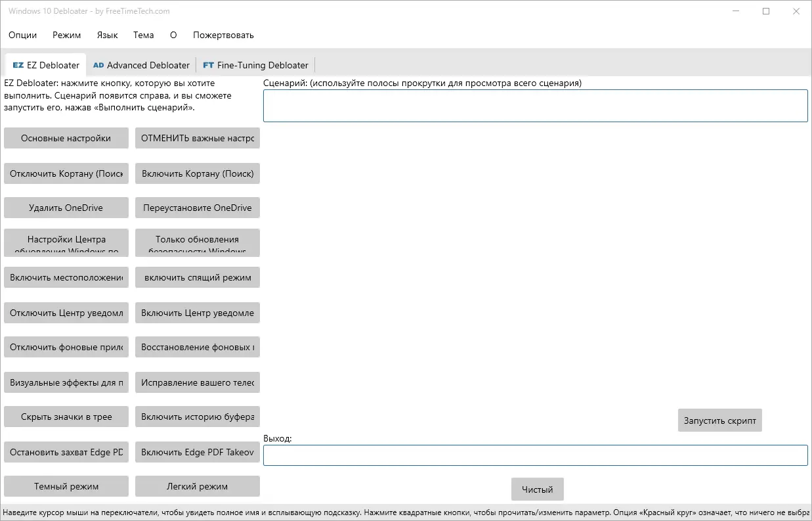
Task: Click Включить историю буфера button
Action: pyautogui.click(x=198, y=417)
